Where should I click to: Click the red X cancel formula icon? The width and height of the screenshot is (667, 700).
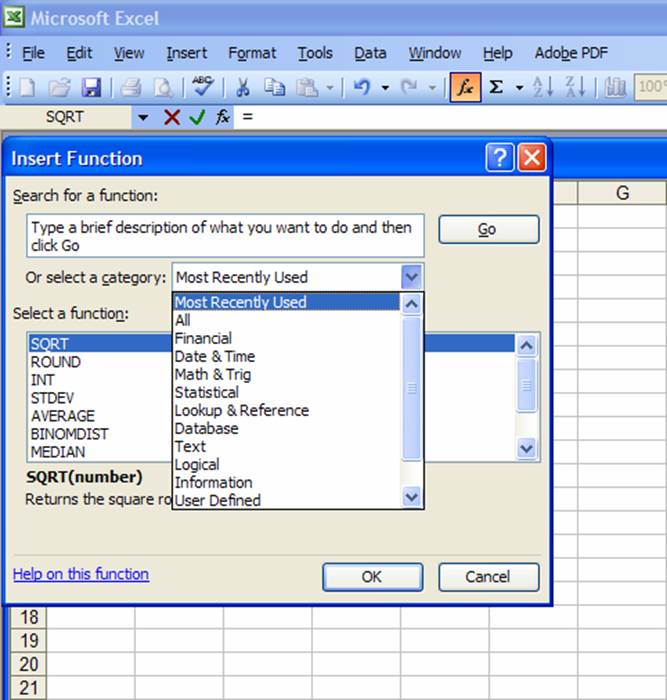click(x=172, y=117)
